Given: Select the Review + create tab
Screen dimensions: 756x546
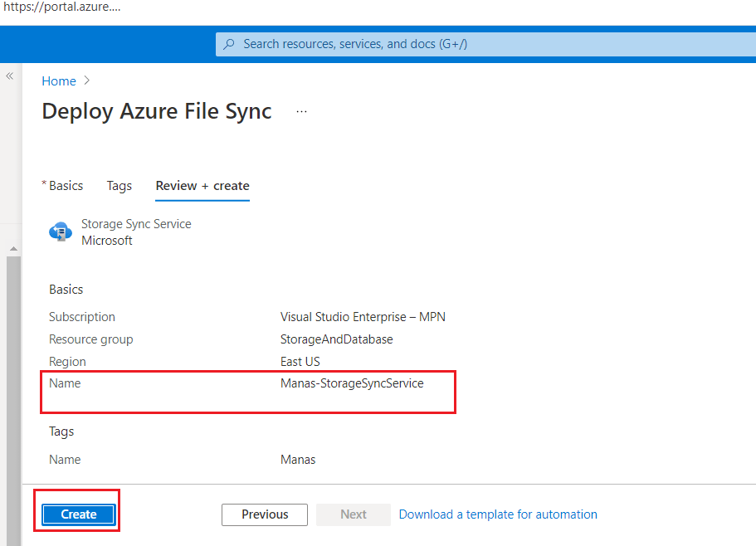Looking at the screenshot, I should (x=202, y=186).
